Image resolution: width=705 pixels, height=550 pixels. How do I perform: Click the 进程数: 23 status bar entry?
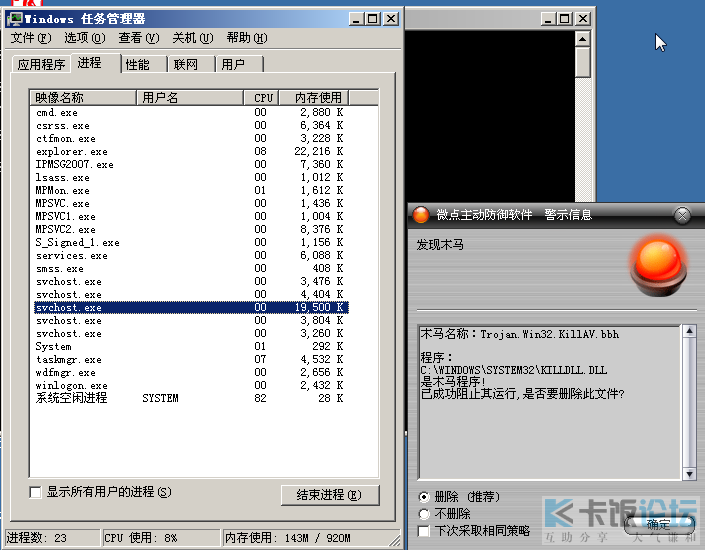pyautogui.click(x=52, y=538)
